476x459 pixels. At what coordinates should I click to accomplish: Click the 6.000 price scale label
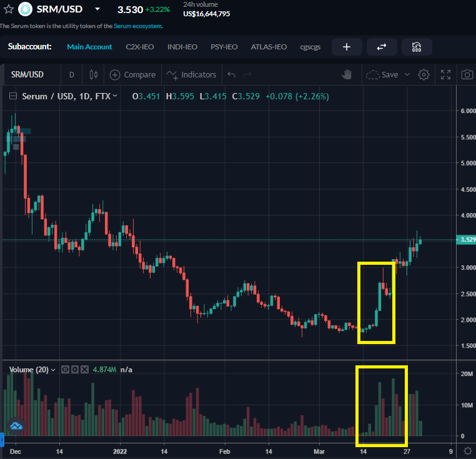[468, 111]
